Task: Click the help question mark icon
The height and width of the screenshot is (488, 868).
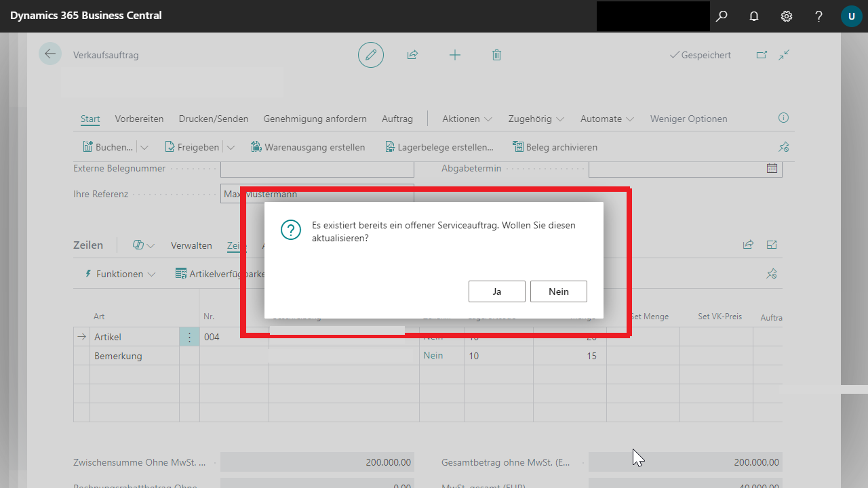Action: 819,16
